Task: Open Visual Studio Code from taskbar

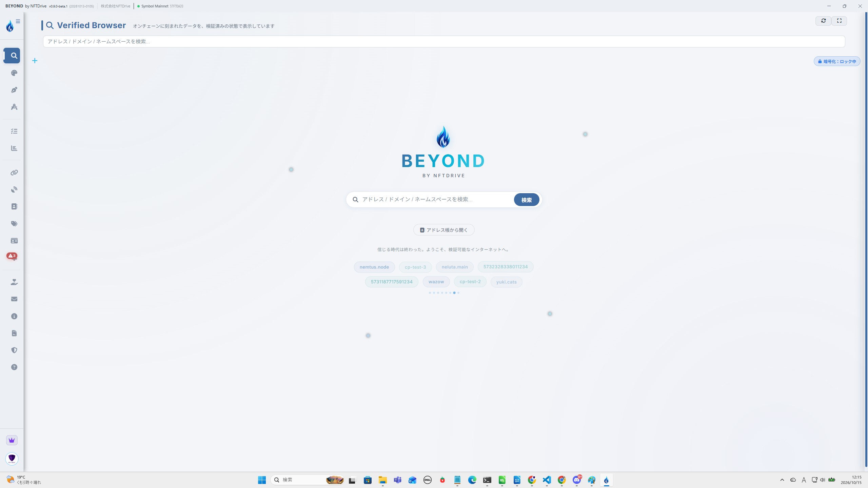Action: click(547, 480)
